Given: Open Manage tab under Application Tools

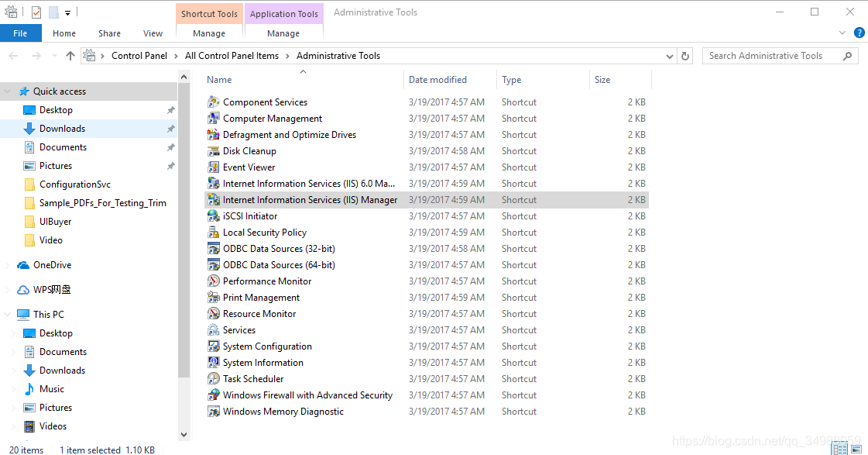Looking at the screenshot, I should (x=283, y=33).
